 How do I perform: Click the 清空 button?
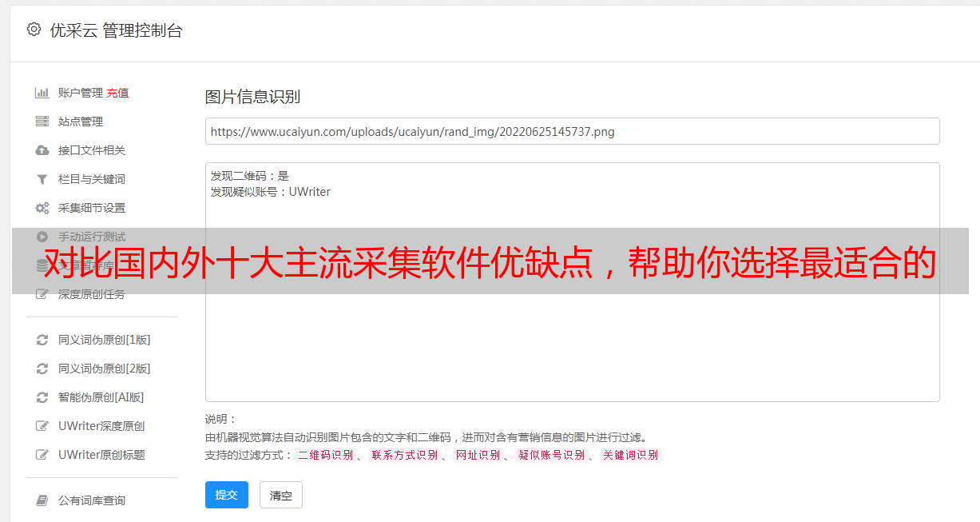pyautogui.click(x=281, y=495)
